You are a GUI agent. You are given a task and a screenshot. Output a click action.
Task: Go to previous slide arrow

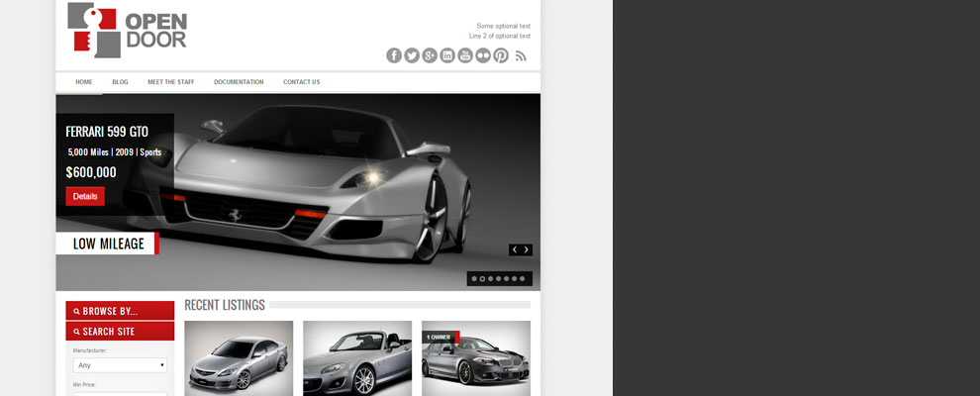click(x=515, y=249)
